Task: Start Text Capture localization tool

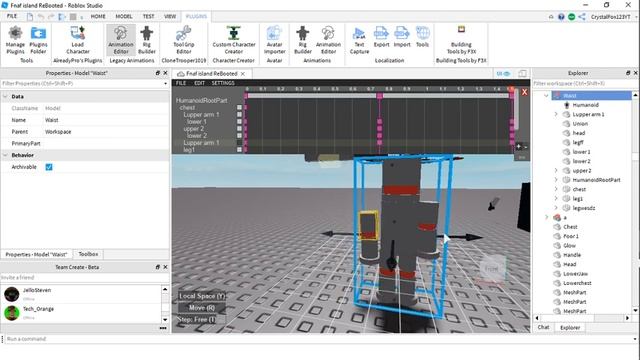Action: click(359, 40)
